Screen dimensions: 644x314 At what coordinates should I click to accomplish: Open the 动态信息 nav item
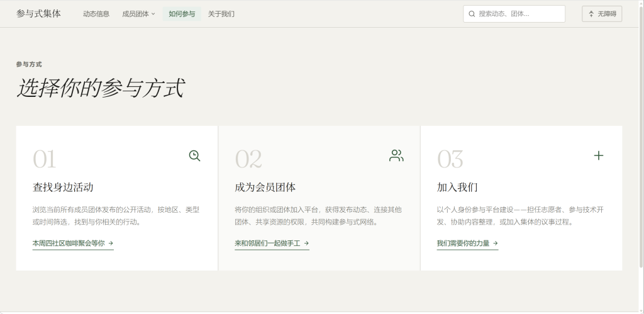tap(96, 14)
